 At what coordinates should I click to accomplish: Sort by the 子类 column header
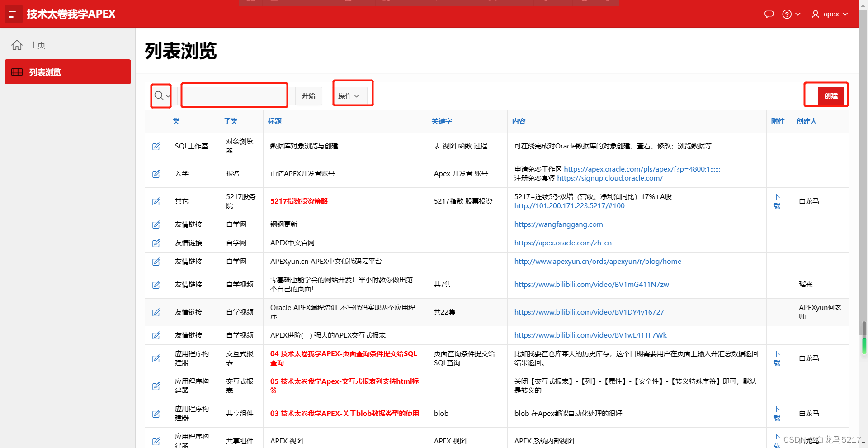pyautogui.click(x=231, y=121)
